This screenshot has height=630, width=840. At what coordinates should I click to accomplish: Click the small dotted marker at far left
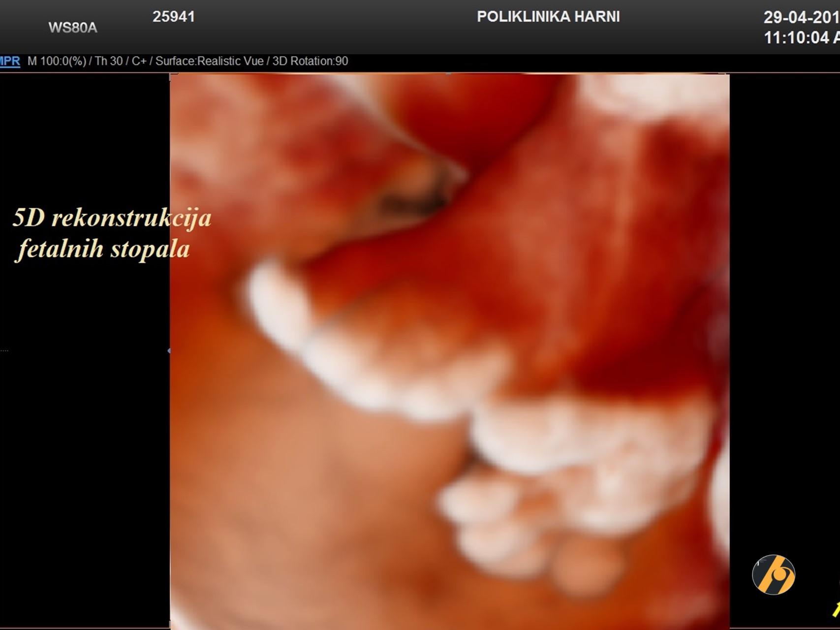[x=4, y=351]
